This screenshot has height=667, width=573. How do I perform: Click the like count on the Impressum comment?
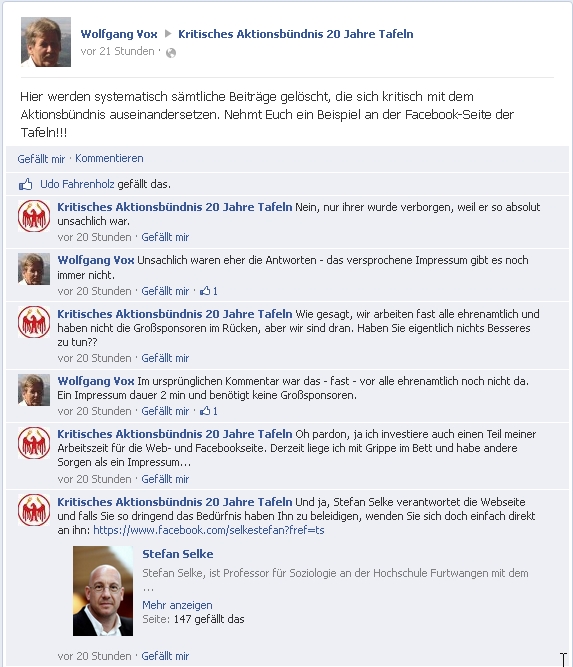click(209, 291)
